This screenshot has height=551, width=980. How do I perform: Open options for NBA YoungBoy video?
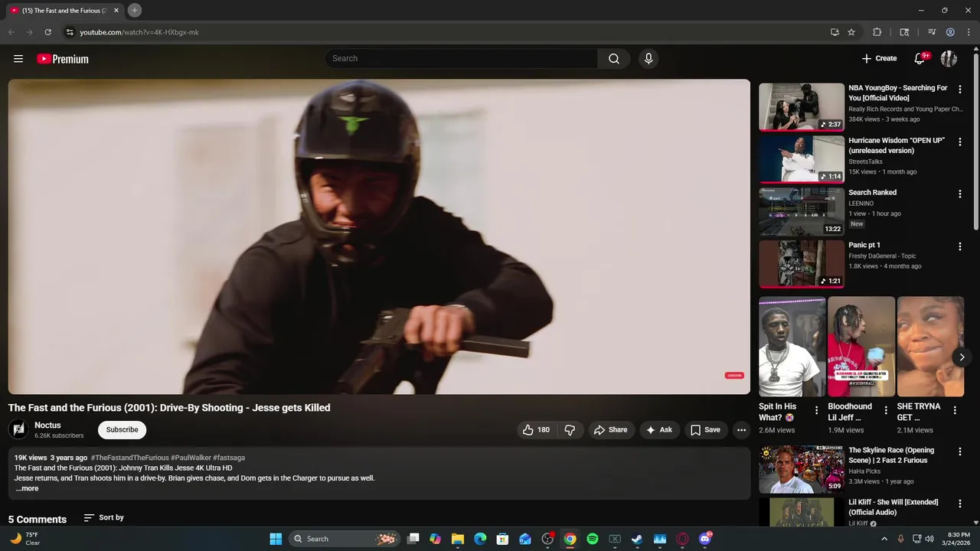959,89
